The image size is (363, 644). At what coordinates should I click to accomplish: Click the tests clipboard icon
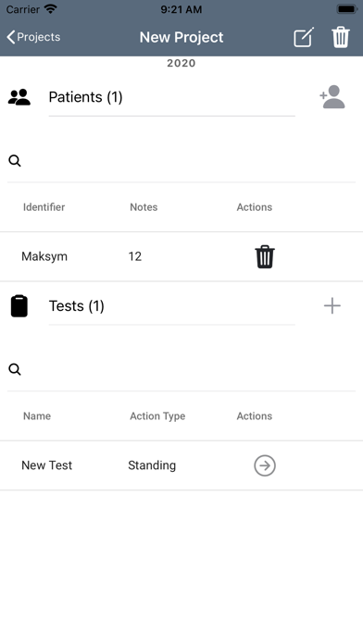coord(19,306)
